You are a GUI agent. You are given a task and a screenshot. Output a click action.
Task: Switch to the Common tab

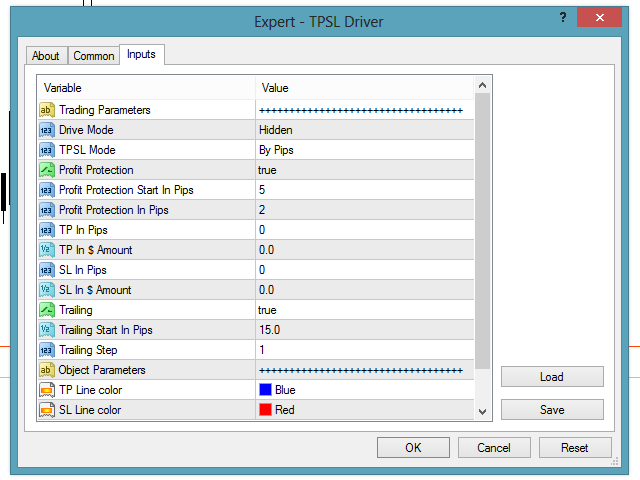click(x=94, y=56)
